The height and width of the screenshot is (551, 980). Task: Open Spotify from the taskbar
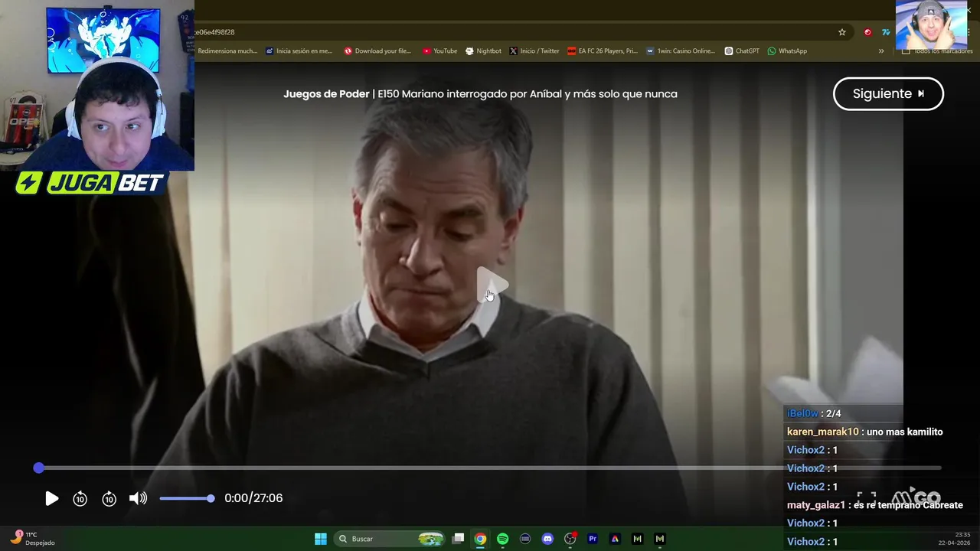pos(502,539)
